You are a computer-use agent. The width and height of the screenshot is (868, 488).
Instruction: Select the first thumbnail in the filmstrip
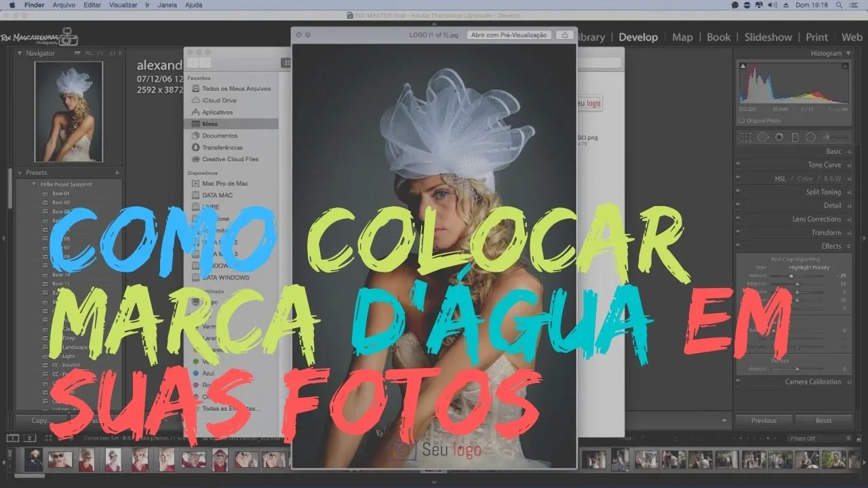[x=34, y=461]
